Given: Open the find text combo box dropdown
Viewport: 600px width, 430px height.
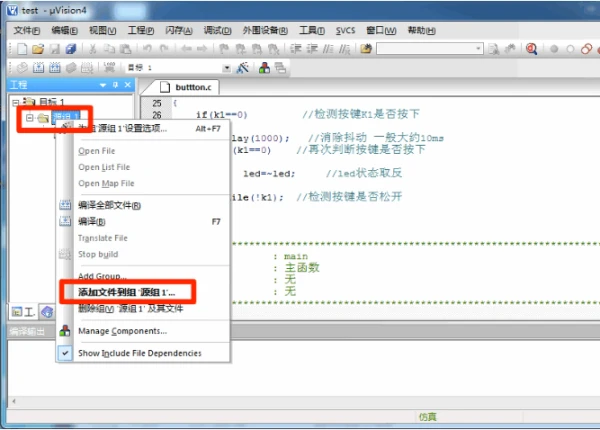Looking at the screenshot, I should coord(478,49).
